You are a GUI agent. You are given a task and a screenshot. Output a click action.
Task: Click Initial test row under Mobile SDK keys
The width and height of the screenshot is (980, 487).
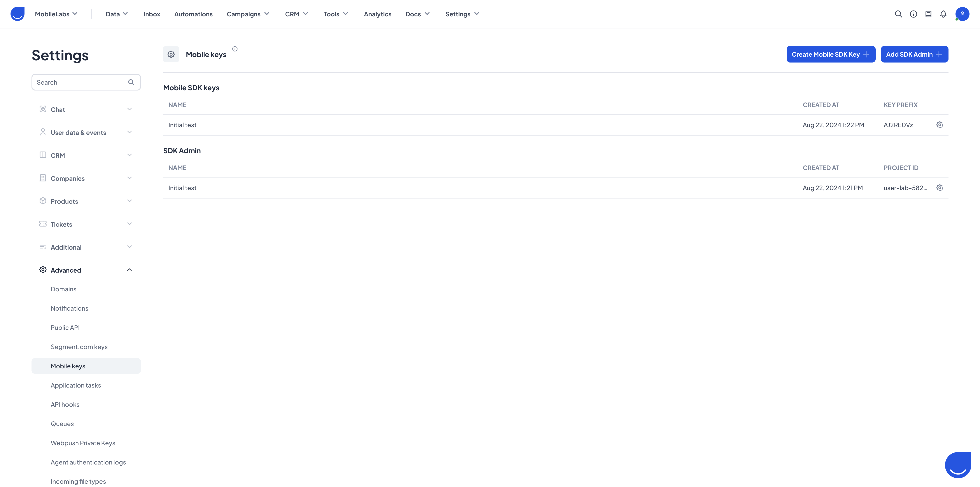(555, 125)
